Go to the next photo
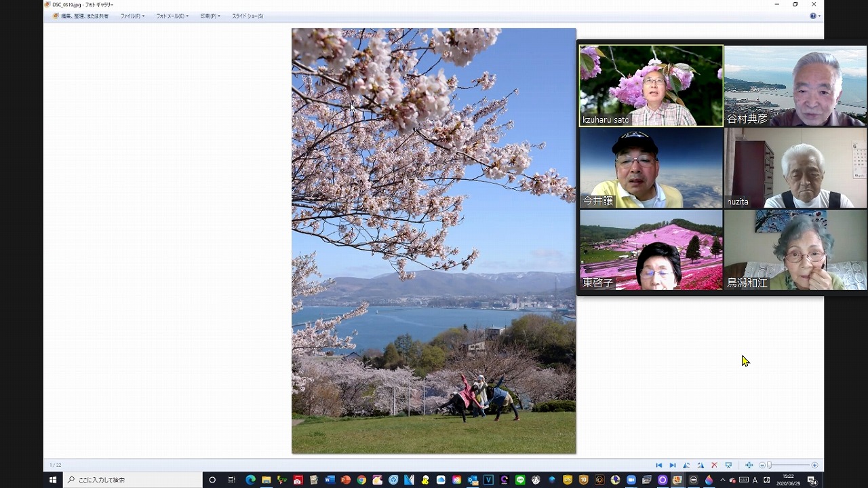This screenshot has width=868, height=488. coord(673,465)
